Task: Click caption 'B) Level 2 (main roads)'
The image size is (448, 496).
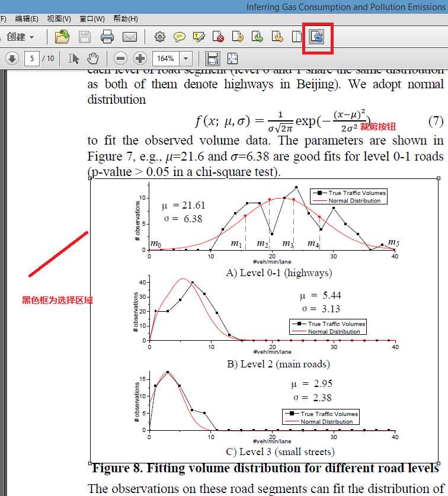Action: pyautogui.click(x=279, y=364)
